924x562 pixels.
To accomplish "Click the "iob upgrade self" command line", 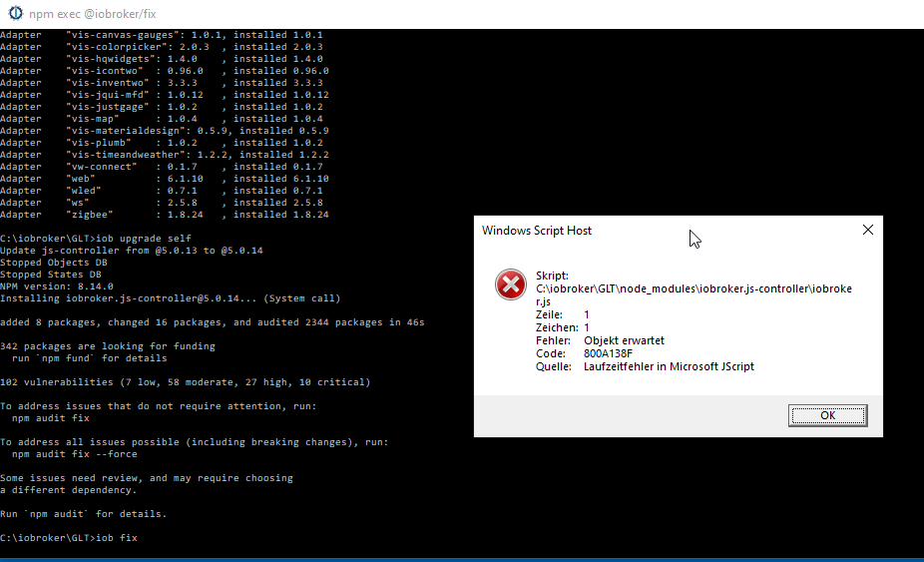I will click(x=96, y=239).
